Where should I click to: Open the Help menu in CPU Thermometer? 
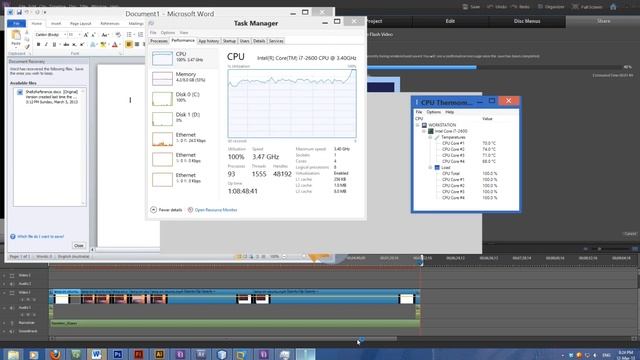pos(449,112)
